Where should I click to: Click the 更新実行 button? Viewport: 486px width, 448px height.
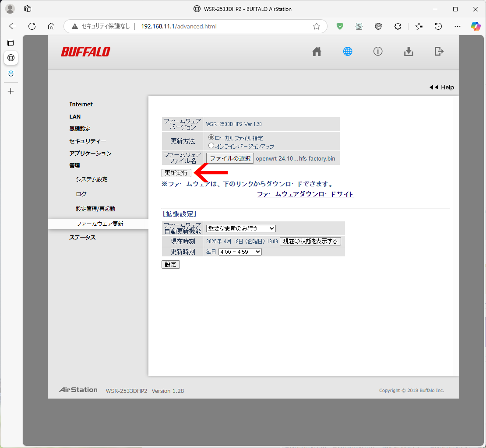point(176,173)
